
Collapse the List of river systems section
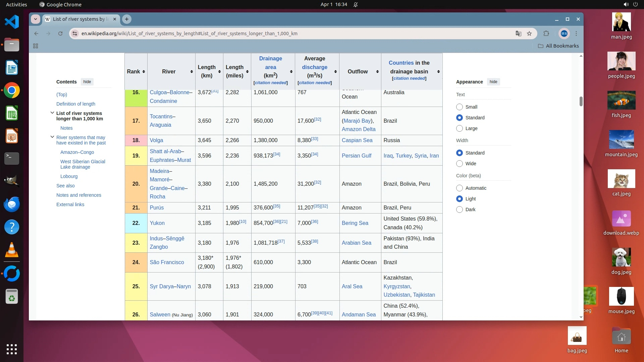52,113
